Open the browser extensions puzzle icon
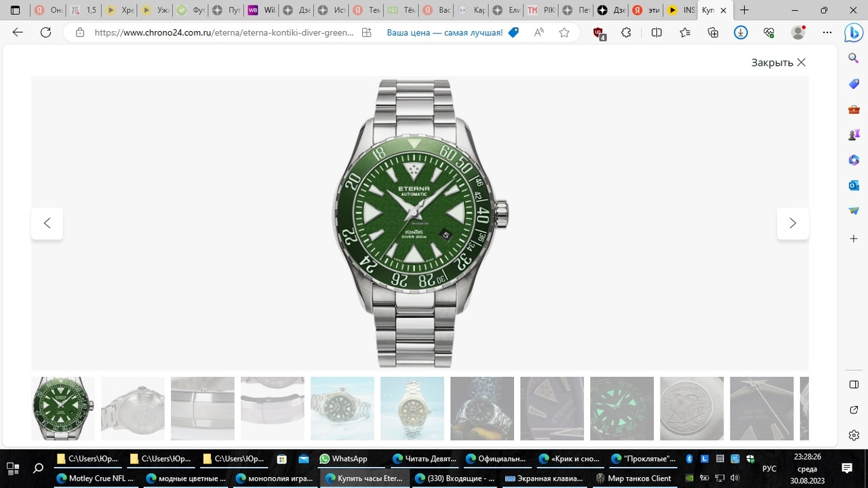Viewport: 868px width, 488px height. click(626, 33)
